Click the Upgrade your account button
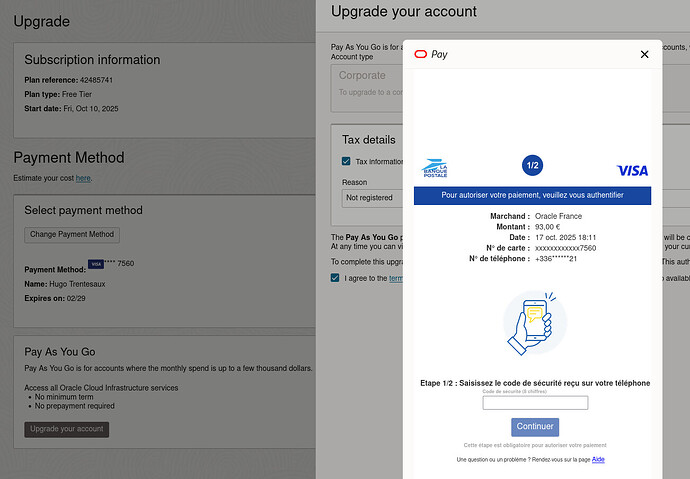Viewport: 690px width, 479px height. click(x=66, y=429)
